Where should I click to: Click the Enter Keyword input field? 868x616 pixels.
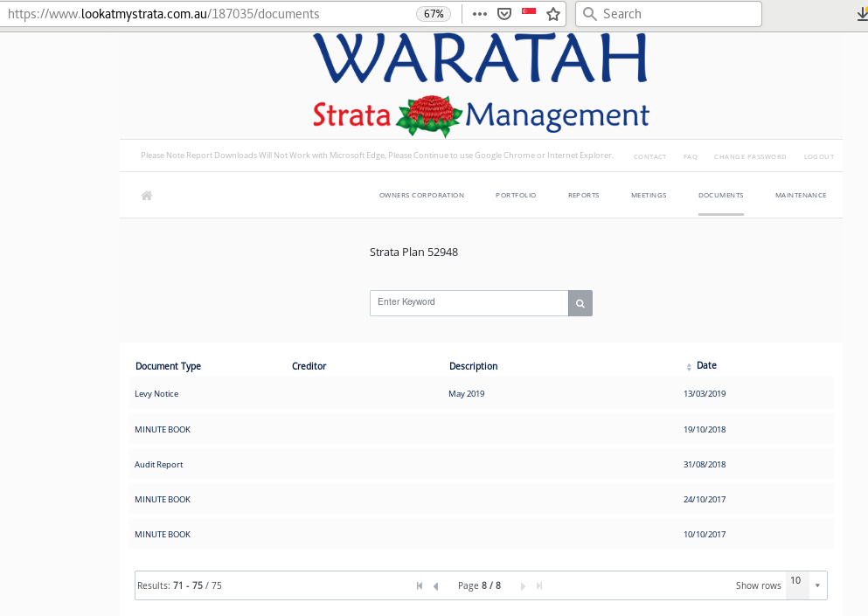[469, 303]
